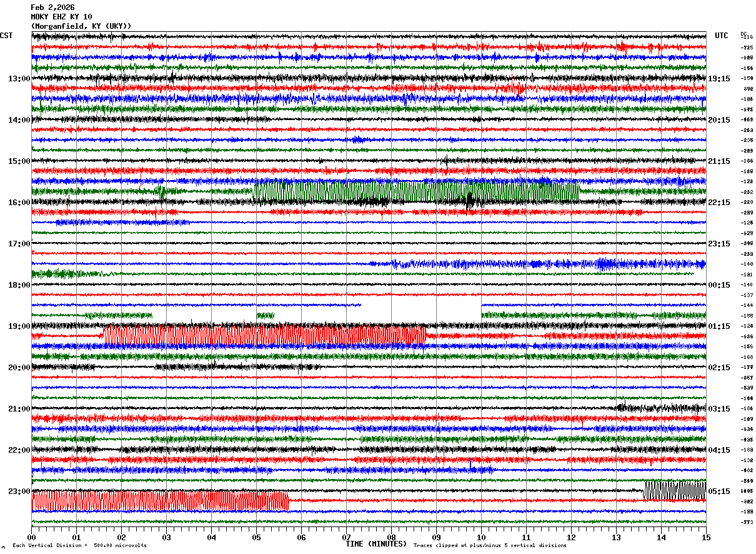Click minute tick label 02 on bottom axis

(x=121, y=537)
